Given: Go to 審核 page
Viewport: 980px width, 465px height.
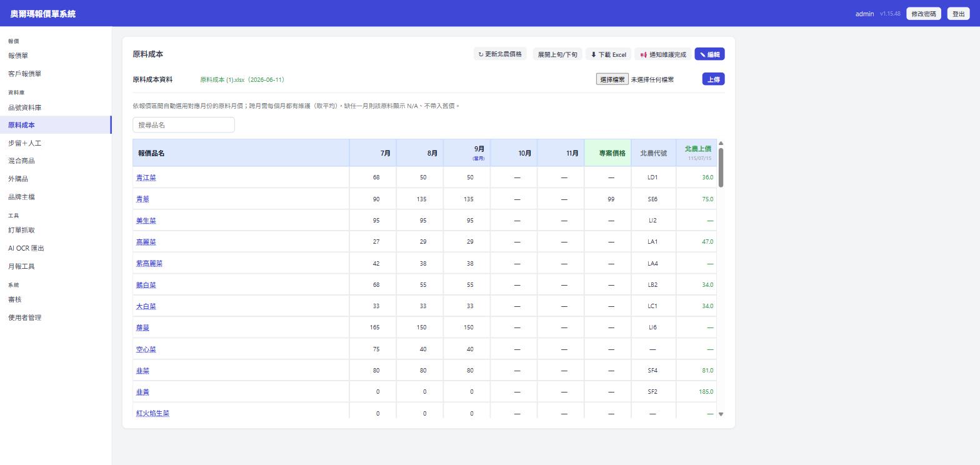Looking at the screenshot, I should (x=56, y=299).
